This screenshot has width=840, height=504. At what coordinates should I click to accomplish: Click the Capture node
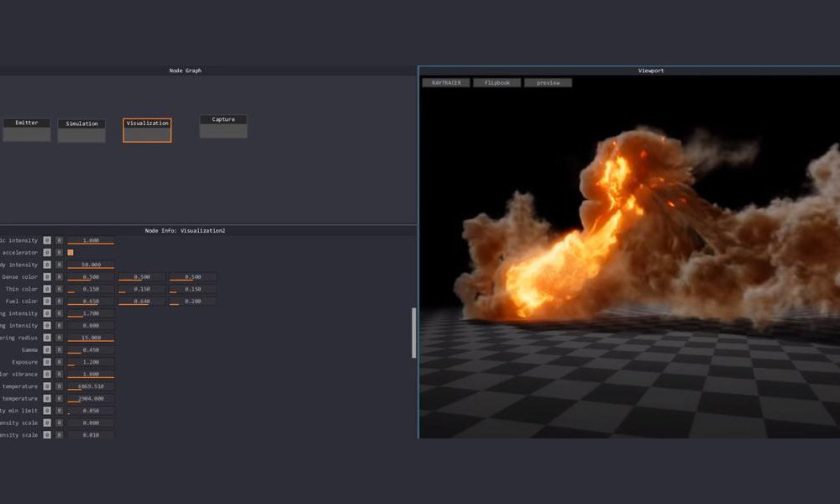(223, 126)
